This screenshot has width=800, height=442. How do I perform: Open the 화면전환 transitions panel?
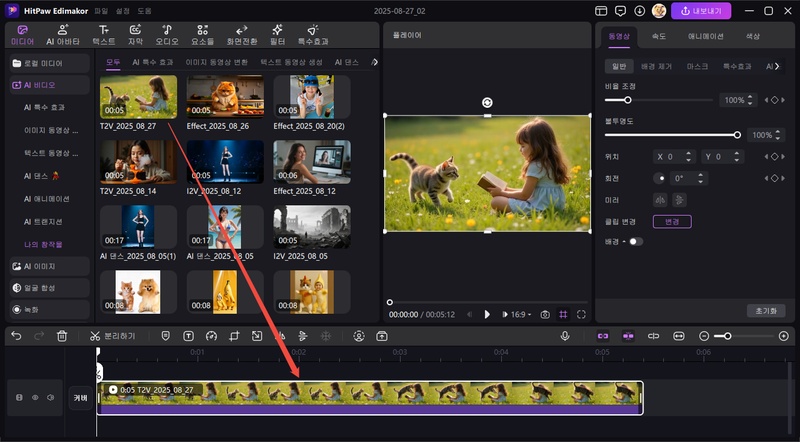pyautogui.click(x=242, y=35)
